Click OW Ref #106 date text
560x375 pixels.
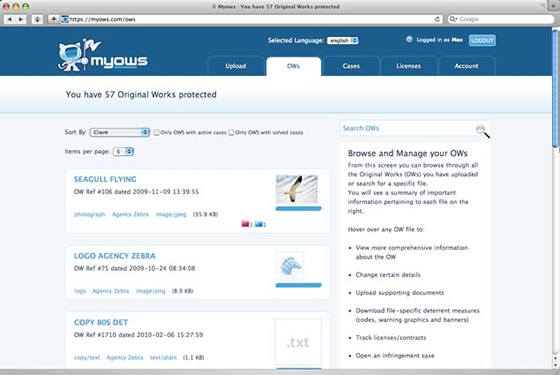tap(136, 192)
